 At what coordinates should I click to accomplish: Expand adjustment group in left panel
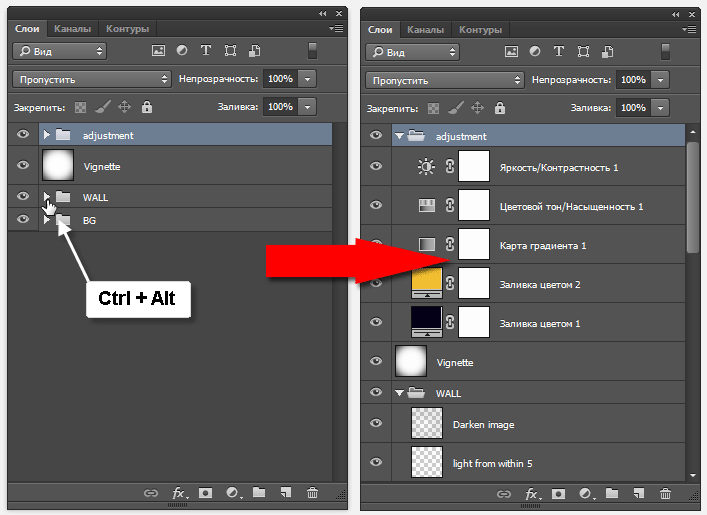pos(46,134)
